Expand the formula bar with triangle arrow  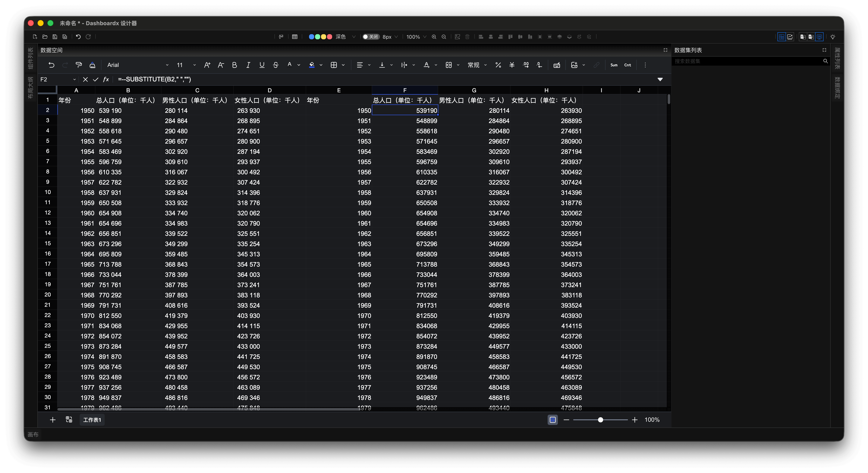click(660, 79)
